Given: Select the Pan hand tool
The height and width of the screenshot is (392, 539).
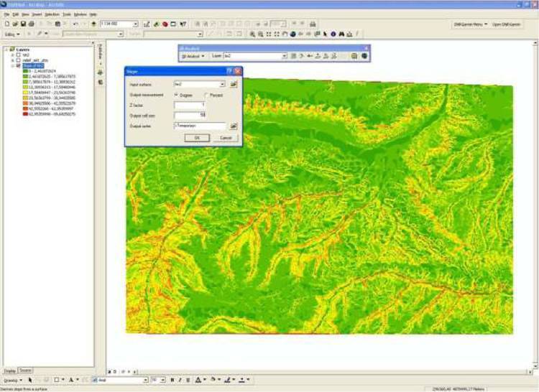Looking at the screenshot, I should click(x=285, y=34).
